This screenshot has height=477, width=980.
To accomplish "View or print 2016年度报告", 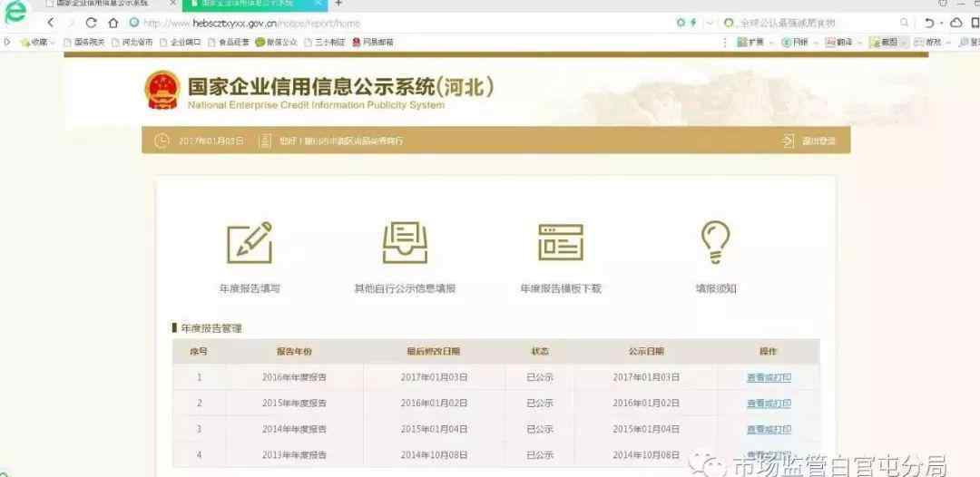I will tap(769, 377).
